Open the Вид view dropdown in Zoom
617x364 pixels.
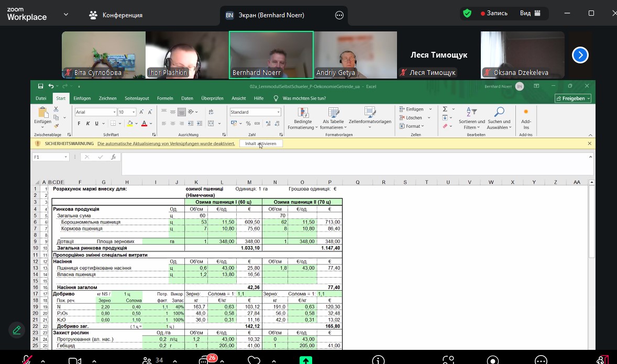530,14
